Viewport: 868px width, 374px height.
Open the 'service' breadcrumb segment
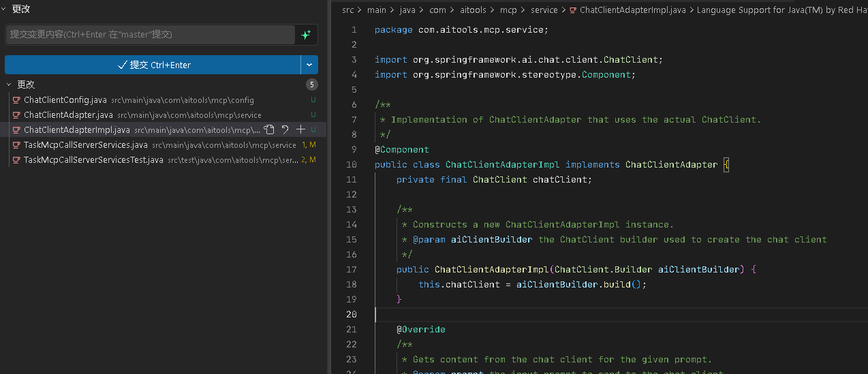pyautogui.click(x=544, y=10)
